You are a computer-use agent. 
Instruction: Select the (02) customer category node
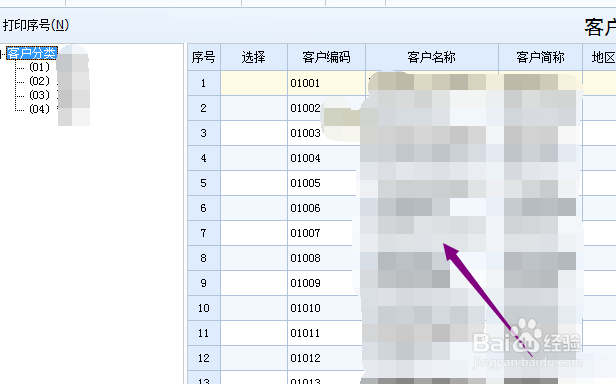coord(40,81)
